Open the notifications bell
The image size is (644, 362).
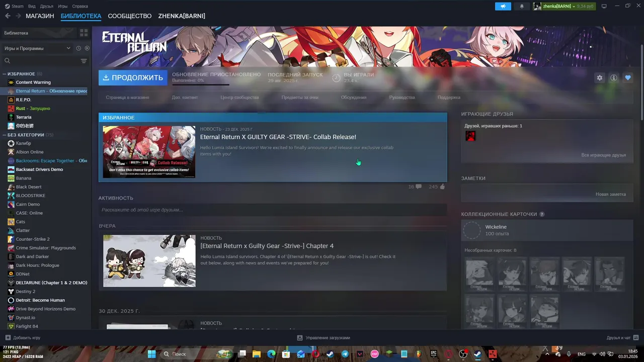(x=522, y=6)
